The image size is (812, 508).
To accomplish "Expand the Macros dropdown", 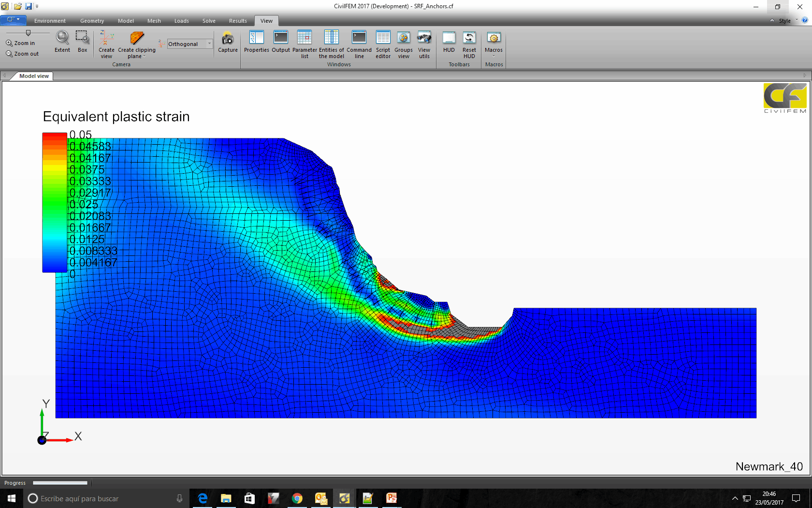I will pos(493,57).
